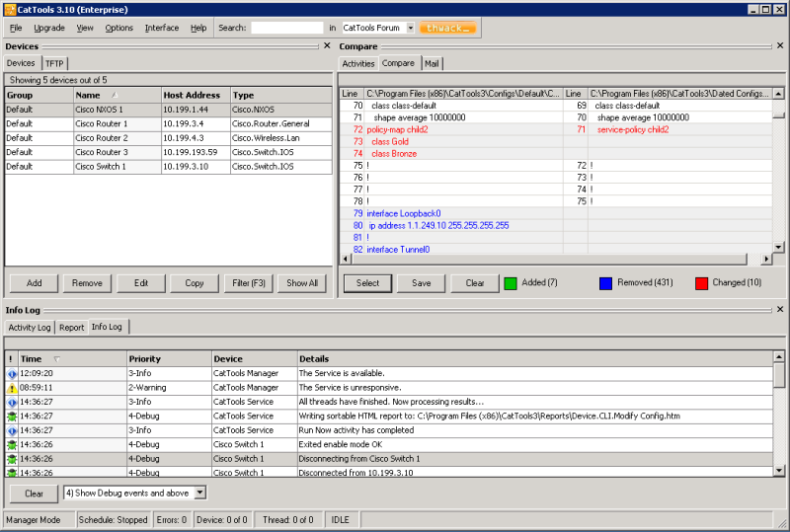Open the Interface menu

162,28
